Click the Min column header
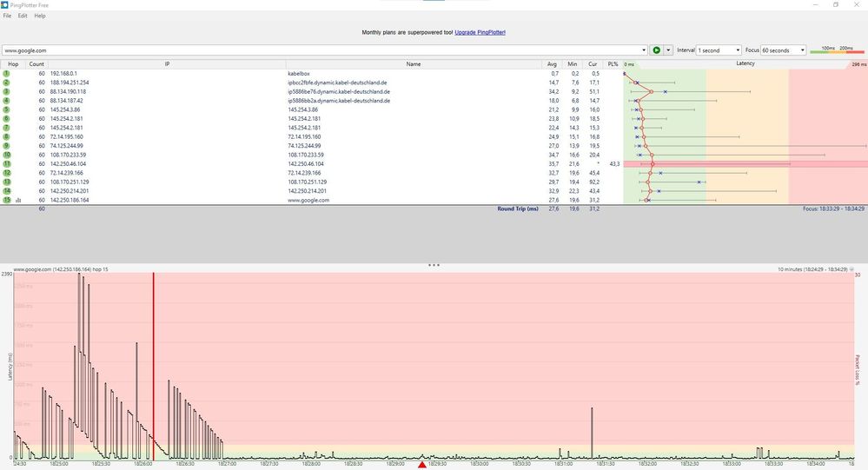868x470 pixels. click(x=573, y=64)
